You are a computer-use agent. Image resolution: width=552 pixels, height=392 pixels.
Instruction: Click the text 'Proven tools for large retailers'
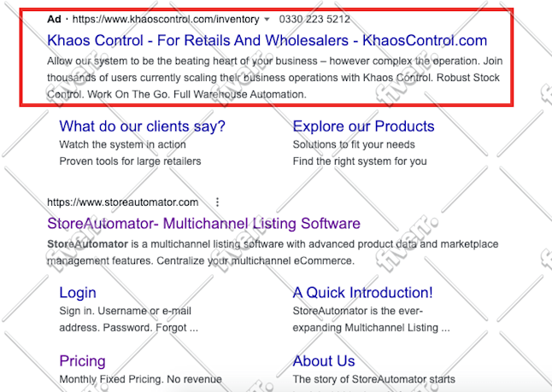click(130, 161)
